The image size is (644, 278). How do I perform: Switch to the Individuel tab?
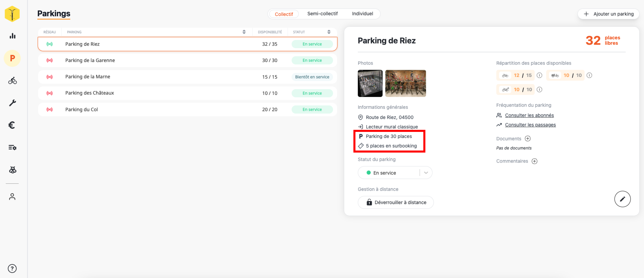(362, 14)
